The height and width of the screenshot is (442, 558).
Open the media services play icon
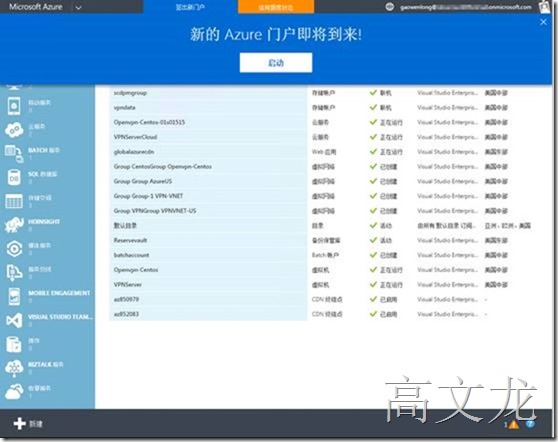click(14, 249)
